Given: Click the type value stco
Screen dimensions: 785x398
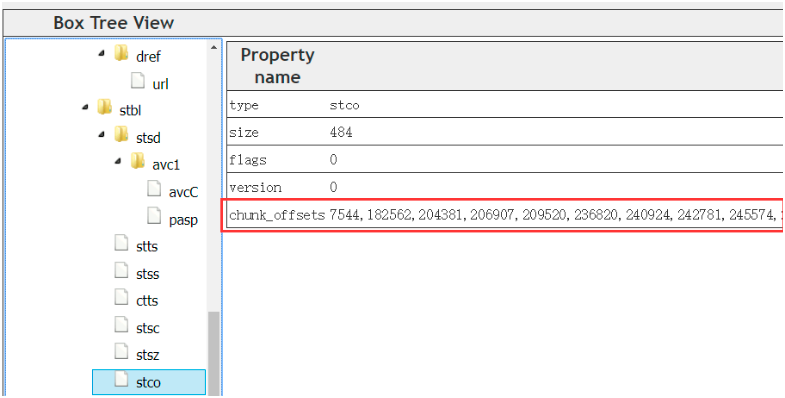Looking at the screenshot, I should point(344,106).
